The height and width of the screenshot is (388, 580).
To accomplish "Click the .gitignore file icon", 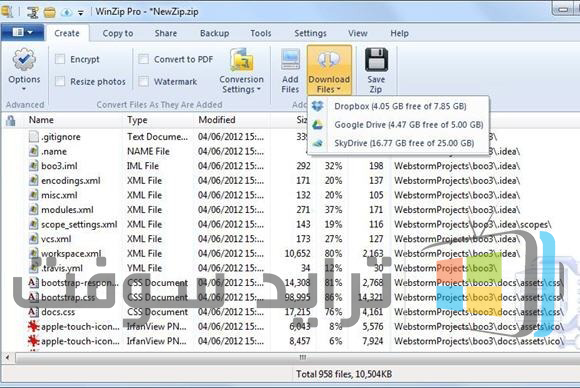I will (x=34, y=136).
